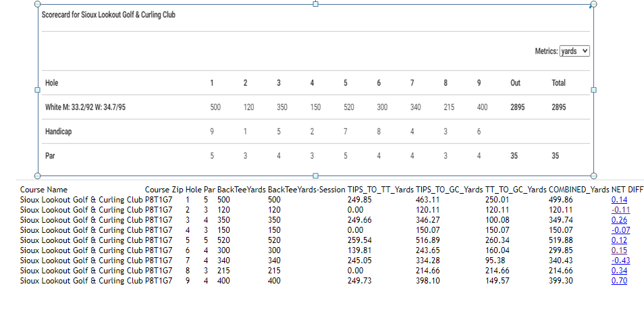Click the COMBINED_Yards column header
644x324 pixels.
pos(579,190)
